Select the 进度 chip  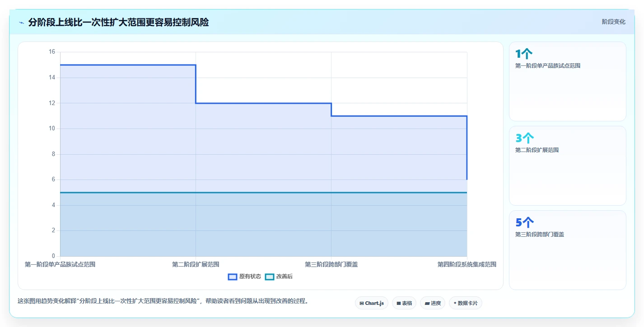tap(433, 303)
